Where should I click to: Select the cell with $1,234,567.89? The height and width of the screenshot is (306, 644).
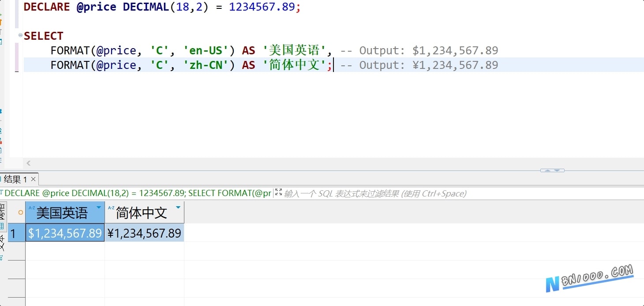65,233
